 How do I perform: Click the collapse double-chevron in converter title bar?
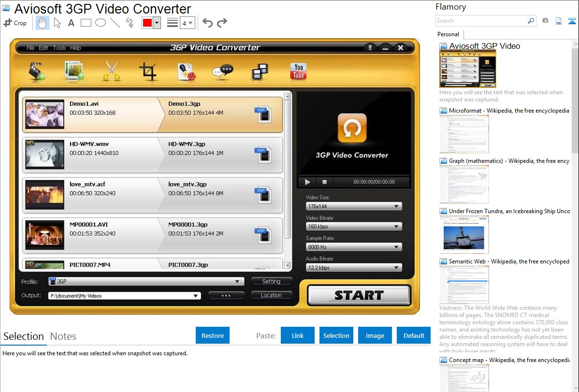point(370,48)
